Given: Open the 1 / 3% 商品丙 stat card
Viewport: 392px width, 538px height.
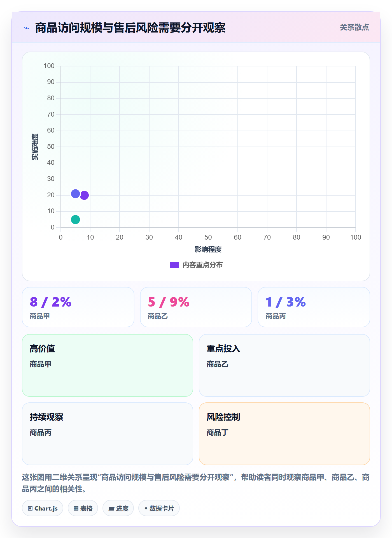Looking at the screenshot, I should pos(314,307).
